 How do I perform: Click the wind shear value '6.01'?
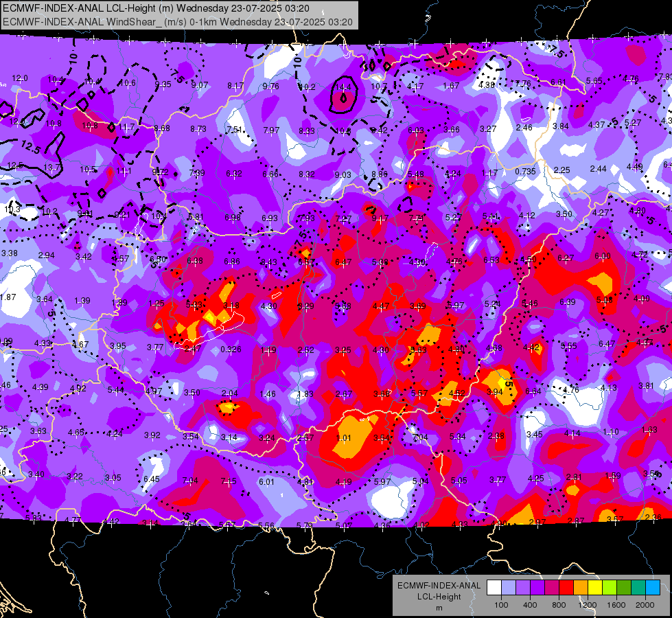click(266, 481)
